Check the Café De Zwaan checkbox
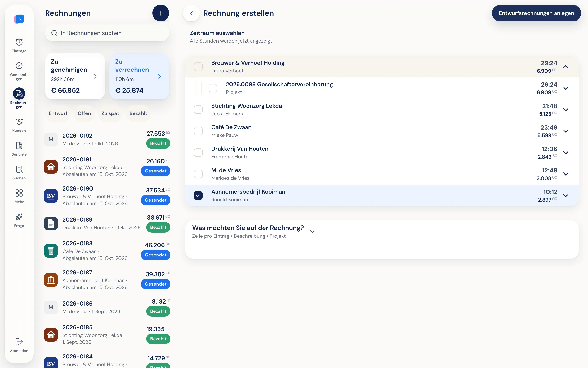The height and width of the screenshot is (368, 588). tap(198, 131)
